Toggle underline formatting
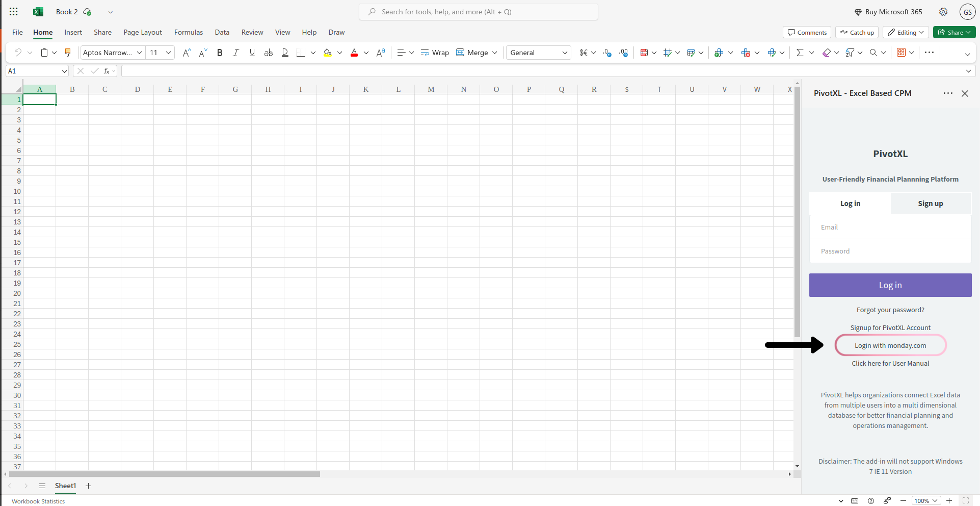The image size is (980, 506). tap(252, 52)
